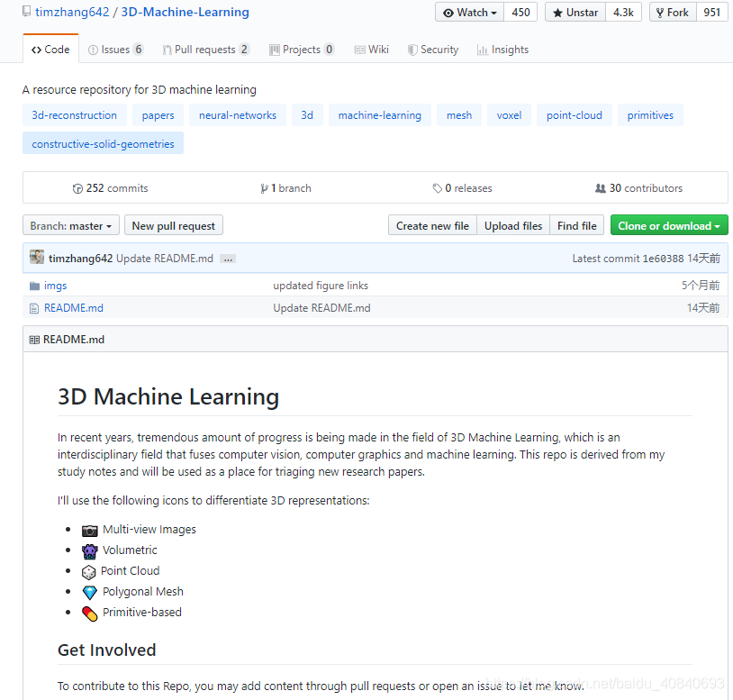Open the Code tab
The image size is (733, 700).
(x=50, y=49)
